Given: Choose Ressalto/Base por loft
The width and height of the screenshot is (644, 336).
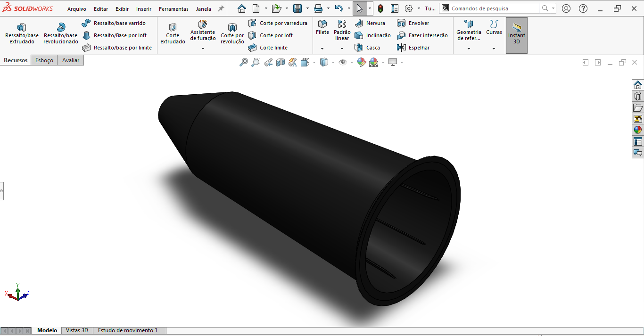Looking at the screenshot, I should 114,35.
